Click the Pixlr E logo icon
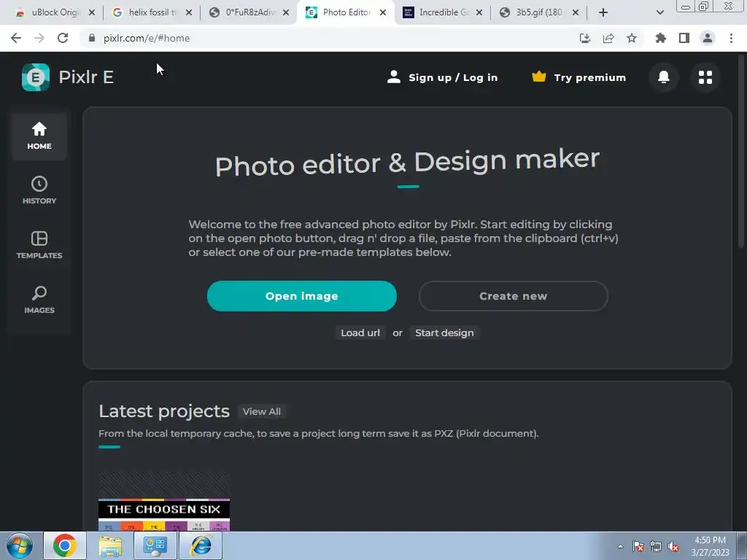The height and width of the screenshot is (560, 747). [x=35, y=77]
